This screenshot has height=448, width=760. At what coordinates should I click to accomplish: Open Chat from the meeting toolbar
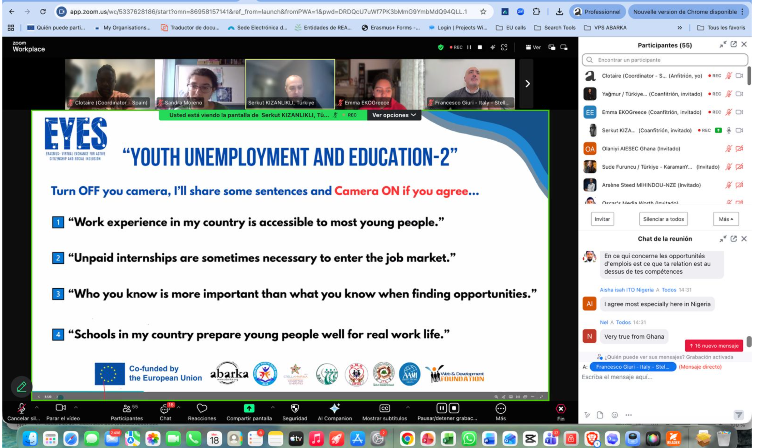click(165, 409)
